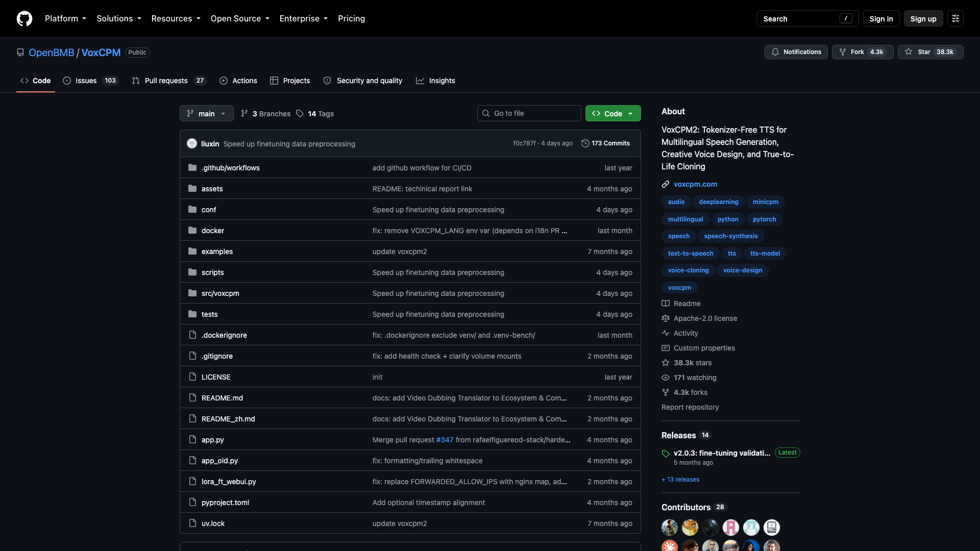The height and width of the screenshot is (551, 980).
Task: Click the + 13 releases link
Action: pyautogui.click(x=680, y=480)
